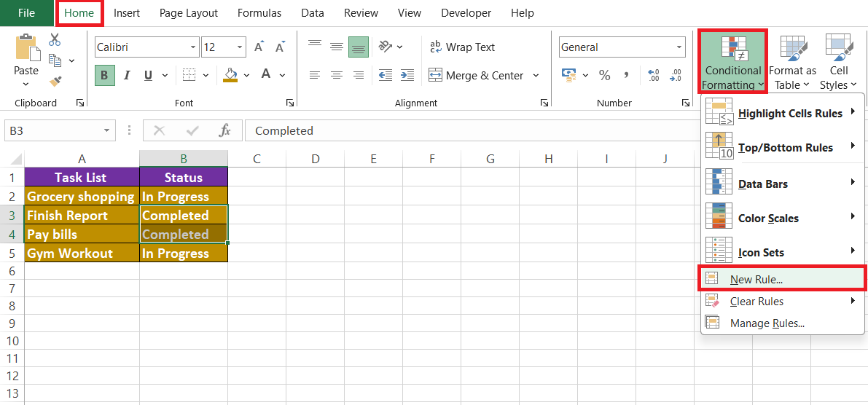Open Top/Bottom Rules submenu
868x405 pixels.
coord(782,147)
